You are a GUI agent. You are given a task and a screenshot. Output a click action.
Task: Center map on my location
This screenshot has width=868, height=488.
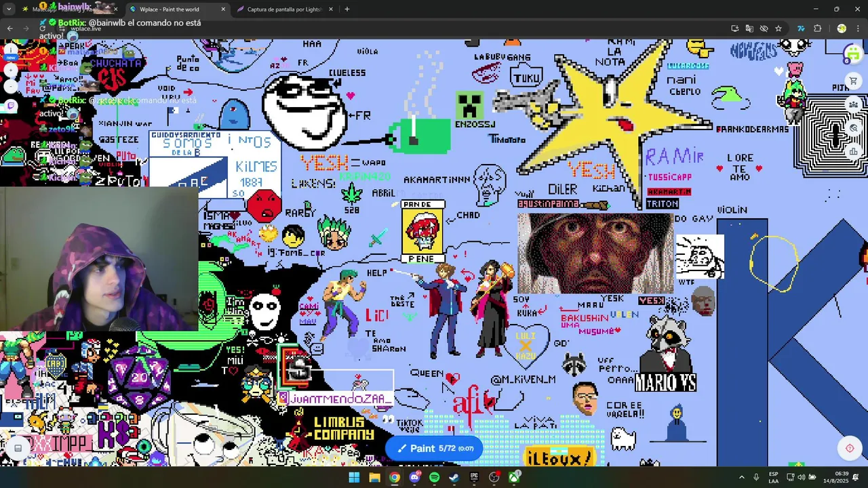point(850,448)
